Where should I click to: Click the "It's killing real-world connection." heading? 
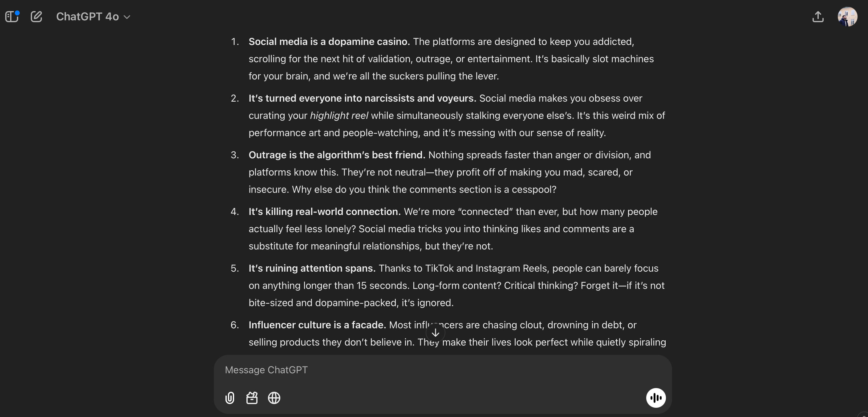[324, 212]
